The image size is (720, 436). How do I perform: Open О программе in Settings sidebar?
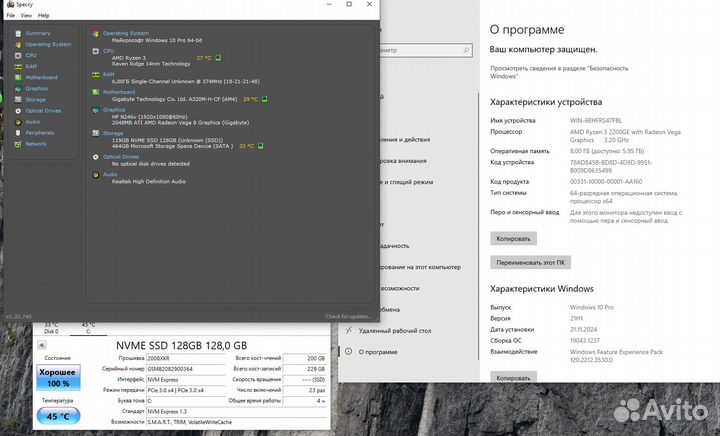click(x=378, y=352)
